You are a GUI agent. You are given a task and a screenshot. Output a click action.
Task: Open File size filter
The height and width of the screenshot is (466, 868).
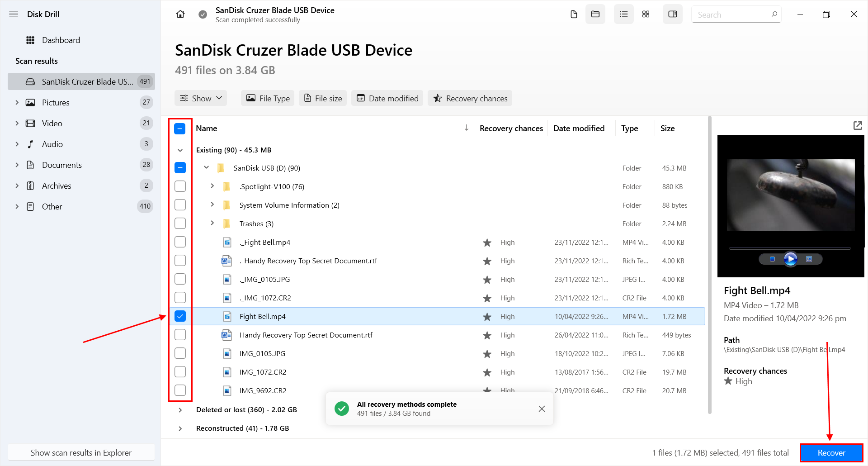pos(323,98)
